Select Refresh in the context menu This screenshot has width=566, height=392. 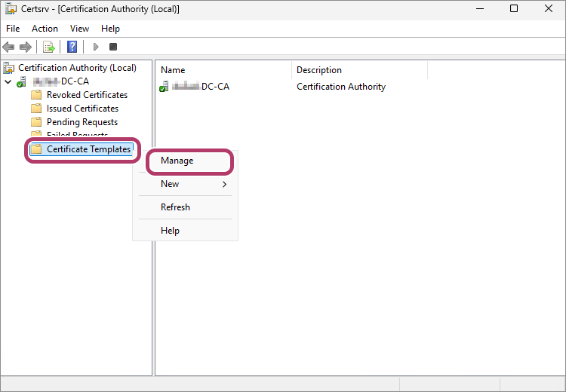click(x=175, y=207)
